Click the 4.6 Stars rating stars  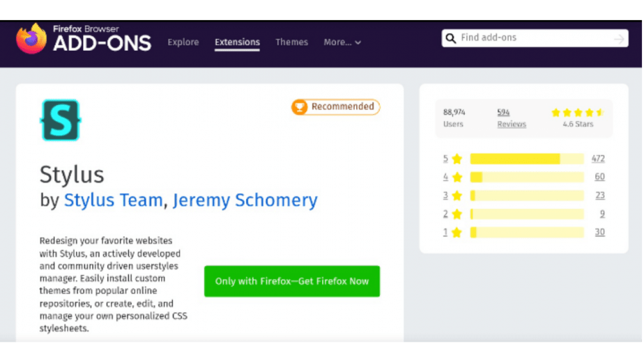pyautogui.click(x=578, y=113)
